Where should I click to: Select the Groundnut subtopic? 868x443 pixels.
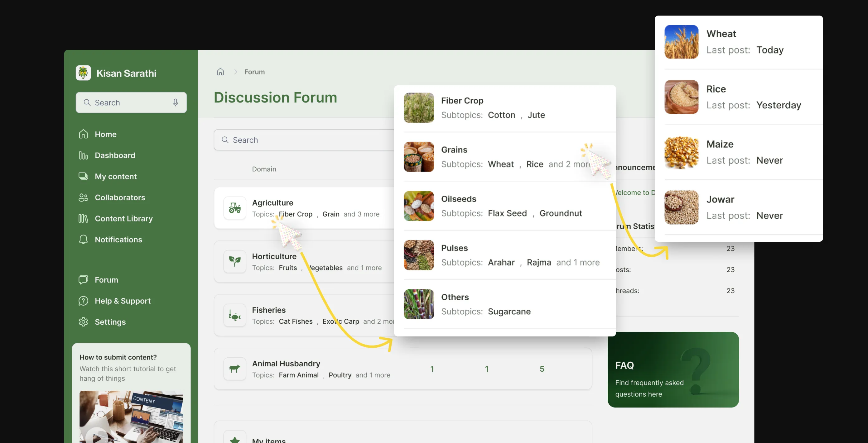click(561, 213)
